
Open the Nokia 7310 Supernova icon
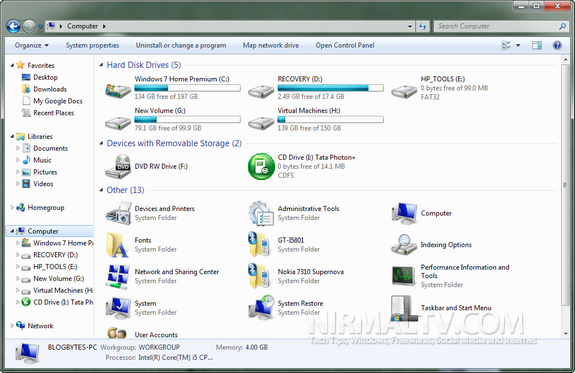click(x=260, y=276)
